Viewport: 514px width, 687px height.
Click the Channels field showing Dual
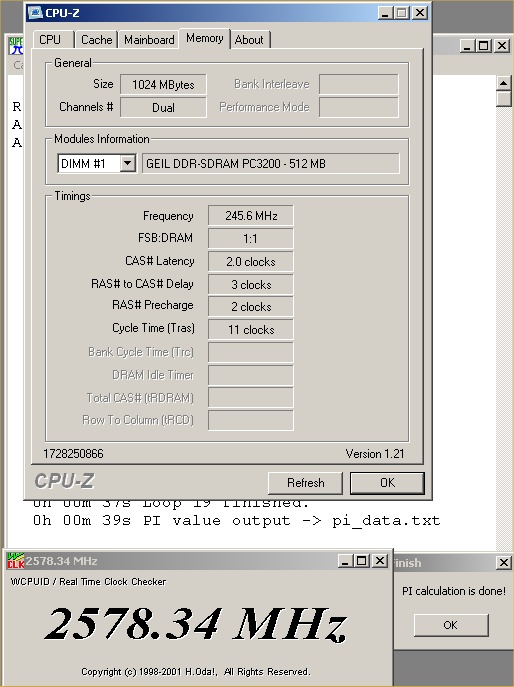point(163,107)
